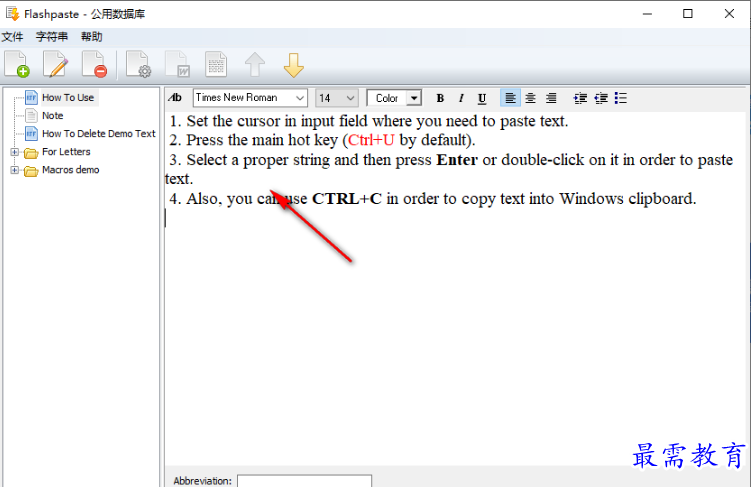Toggle bold formatting
754x487 pixels.
tap(440, 98)
